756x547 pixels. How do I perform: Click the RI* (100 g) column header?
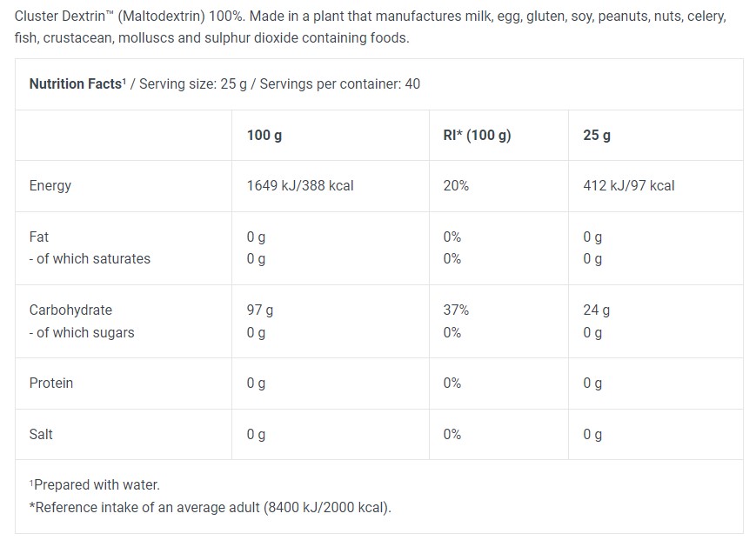tap(477, 135)
